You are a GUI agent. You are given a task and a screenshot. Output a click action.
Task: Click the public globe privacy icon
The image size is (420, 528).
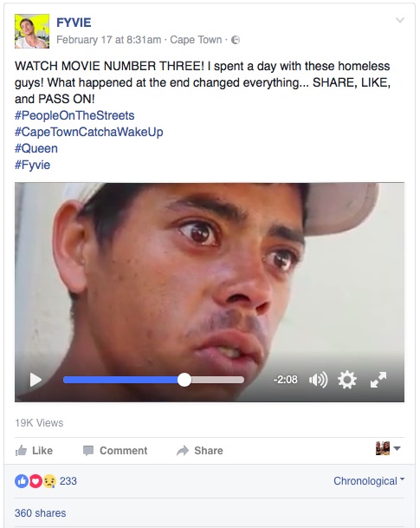click(x=236, y=40)
